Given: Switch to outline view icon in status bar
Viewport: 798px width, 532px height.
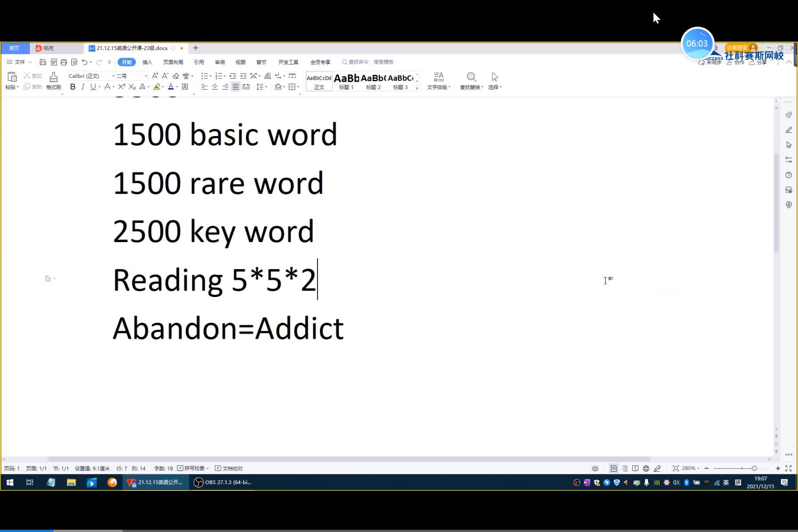Looking at the screenshot, I should [x=625, y=468].
